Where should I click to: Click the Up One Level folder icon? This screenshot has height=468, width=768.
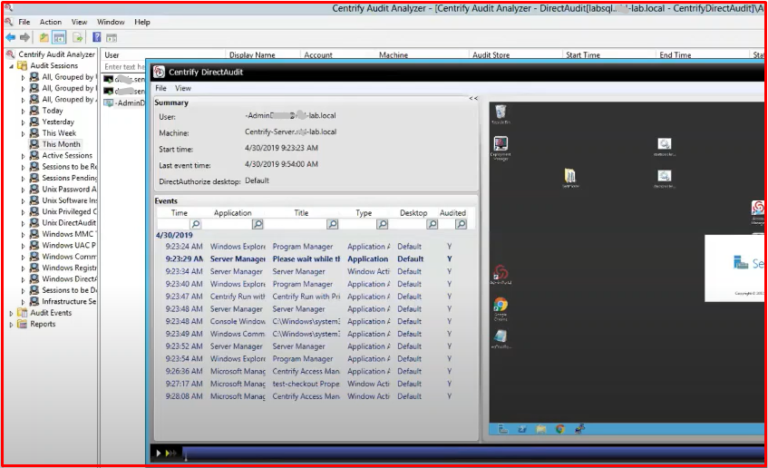44,37
